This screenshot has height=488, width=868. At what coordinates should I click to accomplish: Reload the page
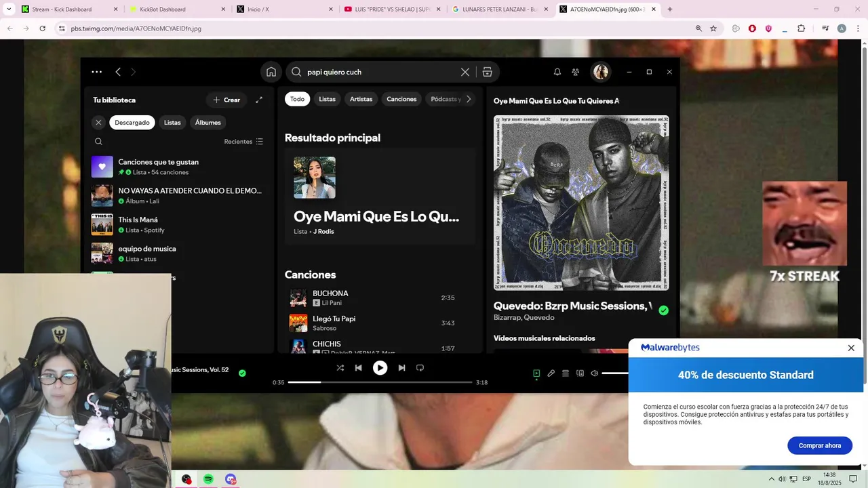(x=42, y=28)
